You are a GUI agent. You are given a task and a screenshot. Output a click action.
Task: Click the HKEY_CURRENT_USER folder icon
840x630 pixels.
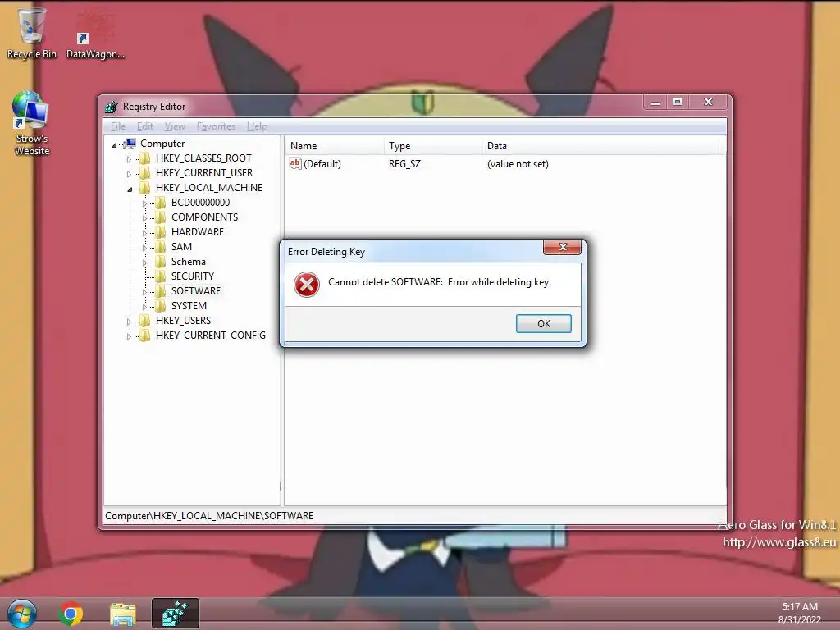(x=144, y=172)
